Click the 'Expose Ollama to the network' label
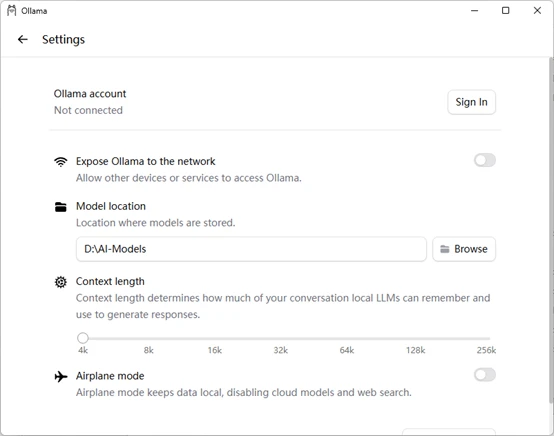Viewport: 554px width, 436px height. pos(146,161)
